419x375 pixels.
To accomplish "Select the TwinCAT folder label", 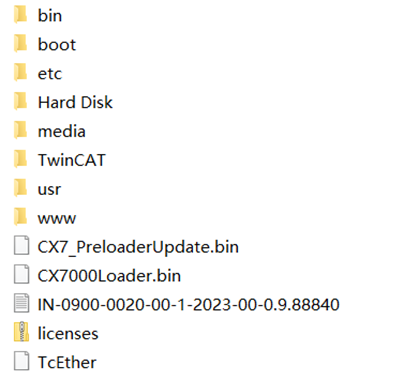I will click(72, 160).
